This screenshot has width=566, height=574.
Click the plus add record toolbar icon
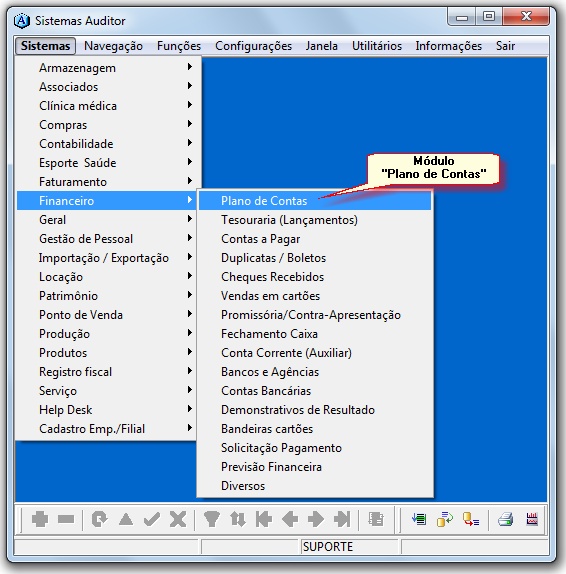pos(40,519)
